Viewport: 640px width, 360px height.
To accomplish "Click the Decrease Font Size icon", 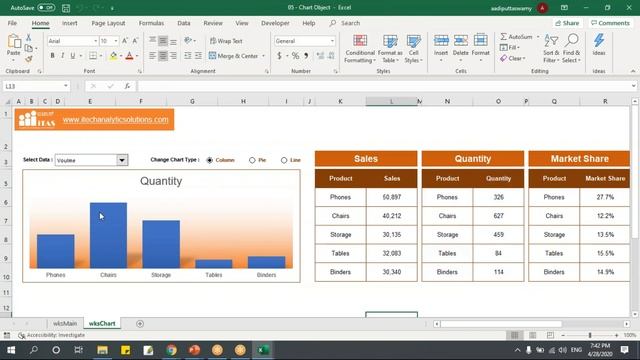I will [135, 41].
